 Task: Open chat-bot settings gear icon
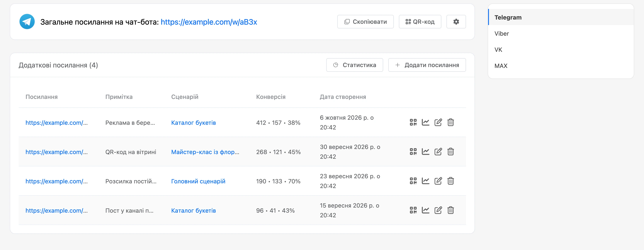click(456, 22)
